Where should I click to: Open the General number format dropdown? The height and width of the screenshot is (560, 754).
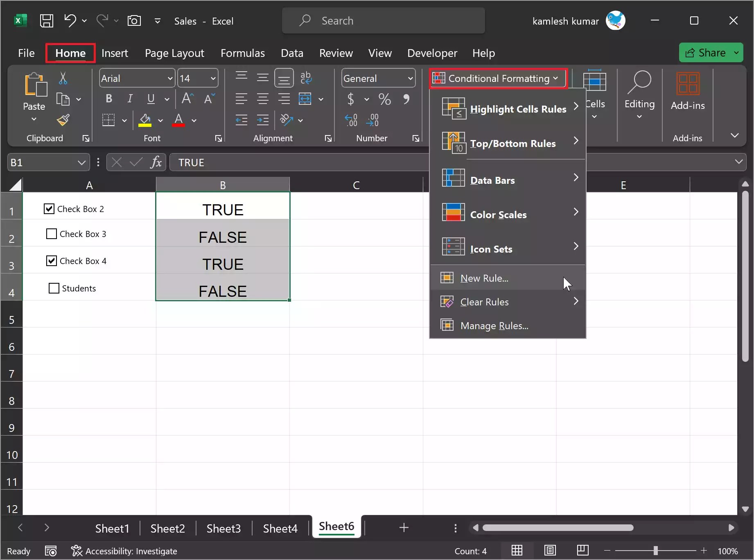411,78
